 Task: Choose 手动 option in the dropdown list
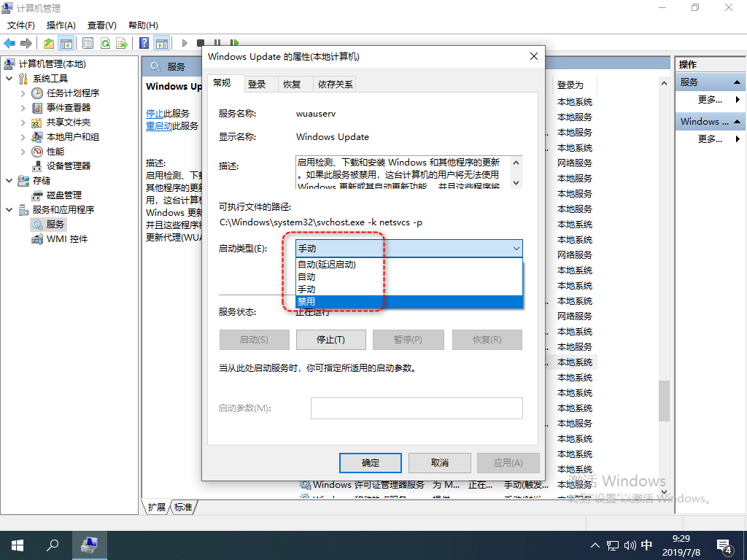[x=409, y=289]
